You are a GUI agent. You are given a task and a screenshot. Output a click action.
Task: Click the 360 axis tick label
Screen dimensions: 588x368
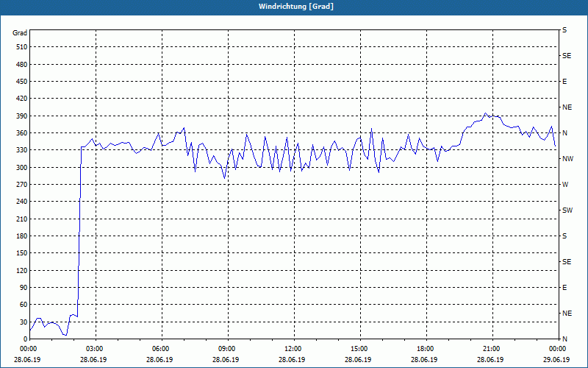click(x=22, y=133)
